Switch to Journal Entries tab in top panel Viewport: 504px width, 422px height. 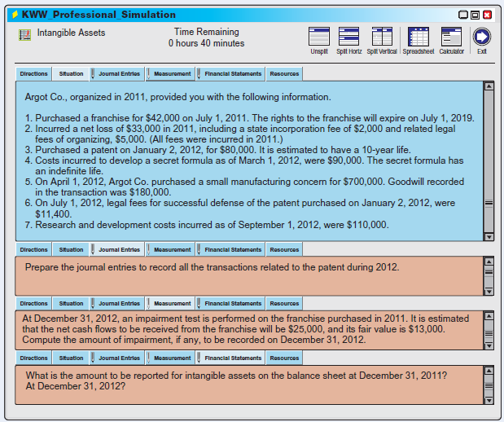(x=120, y=74)
